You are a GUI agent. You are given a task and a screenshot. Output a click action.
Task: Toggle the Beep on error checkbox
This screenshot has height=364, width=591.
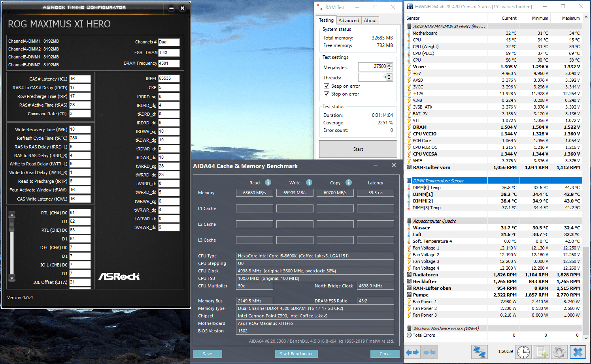327,86
